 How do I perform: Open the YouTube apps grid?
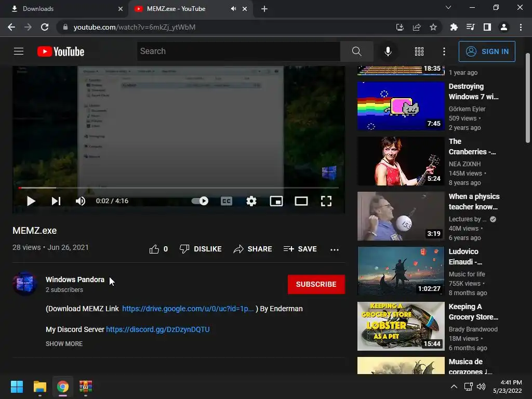[419, 51]
